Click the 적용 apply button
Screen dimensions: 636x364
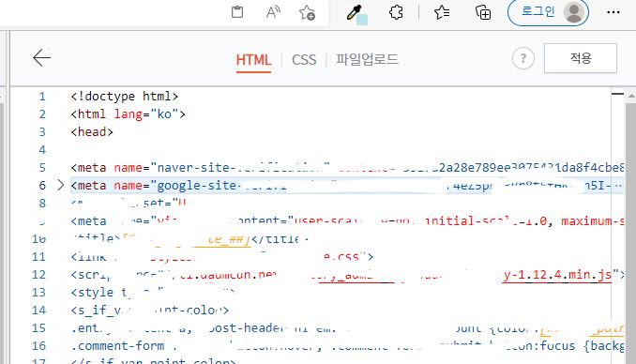pyautogui.click(x=581, y=58)
